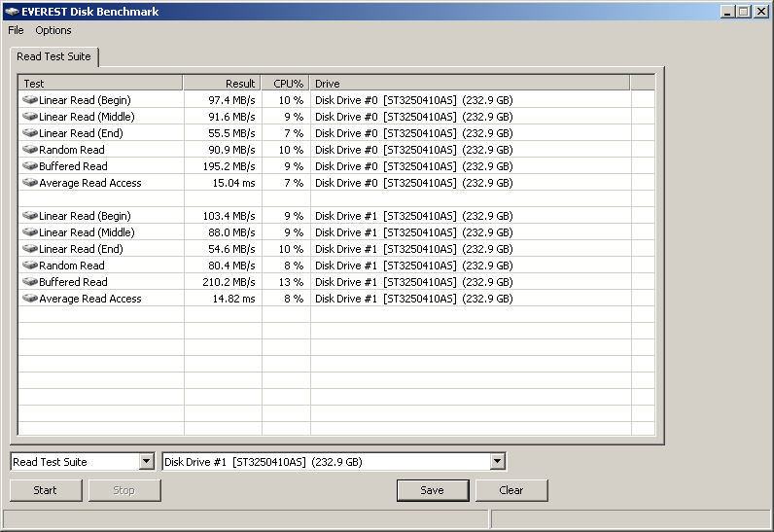Click disk icon of Drive #1 Linear Read (End)
Viewport: 774px width, 532px height.
click(x=30, y=249)
